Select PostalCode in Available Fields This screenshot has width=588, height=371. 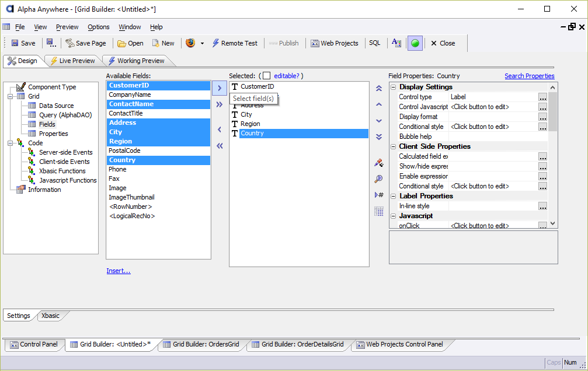[158, 150]
